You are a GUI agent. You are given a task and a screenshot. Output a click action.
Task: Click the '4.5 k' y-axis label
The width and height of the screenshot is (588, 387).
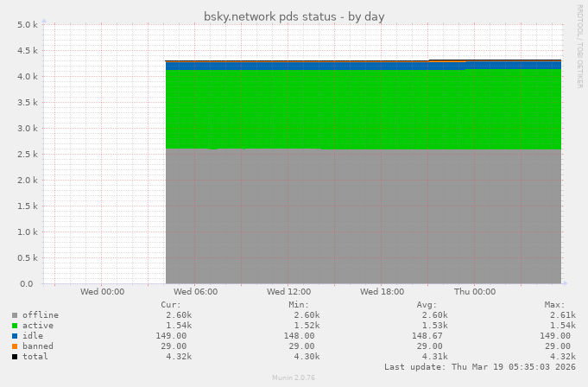tap(28, 51)
